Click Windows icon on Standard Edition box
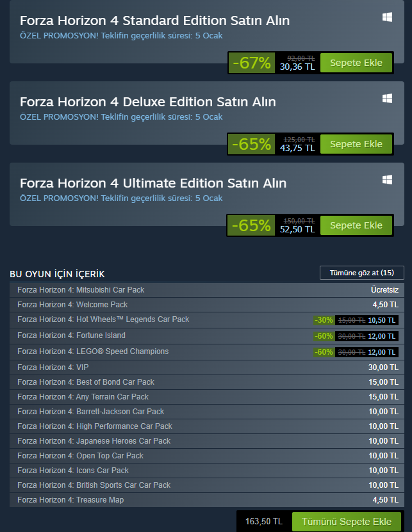Viewport: 412px width, 532px height. (388, 17)
